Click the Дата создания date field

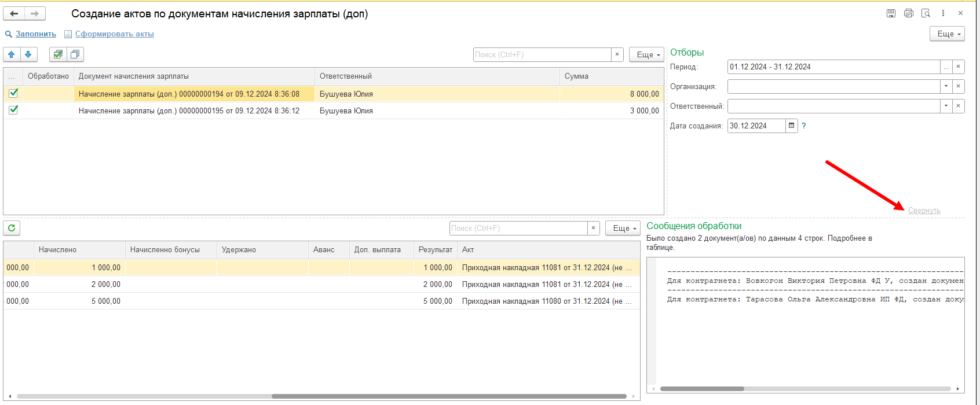coord(756,126)
